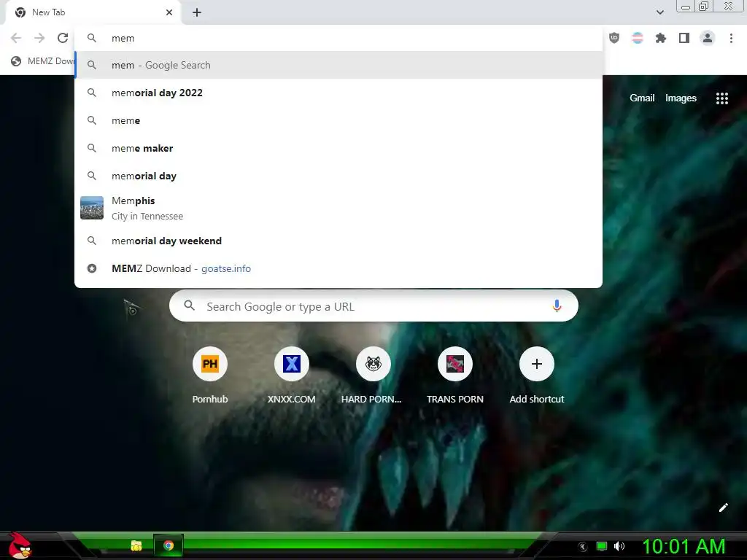Viewport: 747px width, 560px height.
Task: Click the 10:01 AM taskbar clock
Action: tap(684, 546)
